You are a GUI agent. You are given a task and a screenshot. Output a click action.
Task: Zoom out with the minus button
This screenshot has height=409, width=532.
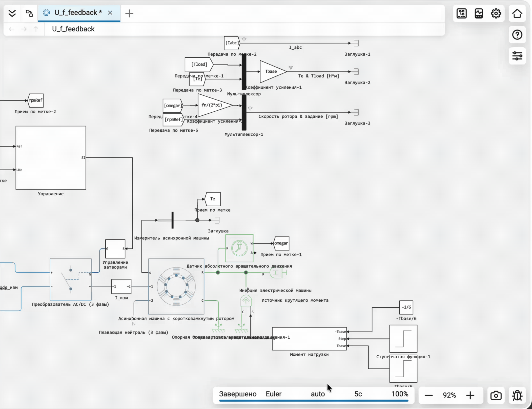point(428,395)
